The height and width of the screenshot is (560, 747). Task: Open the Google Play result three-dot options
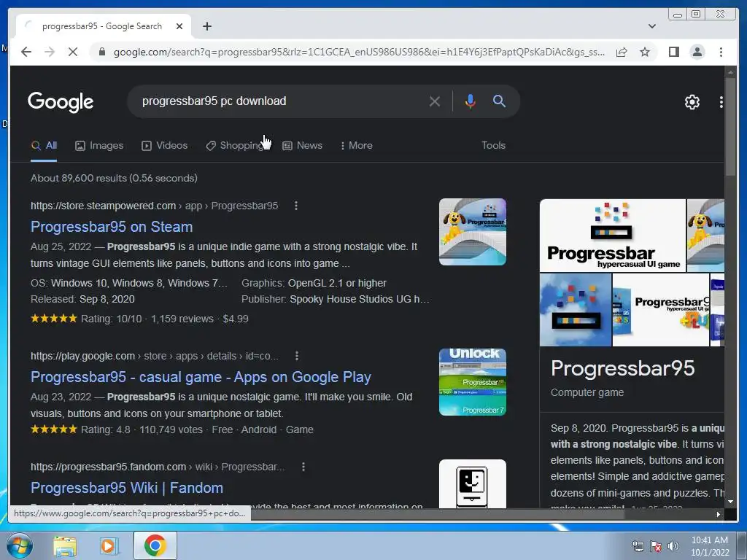297,356
